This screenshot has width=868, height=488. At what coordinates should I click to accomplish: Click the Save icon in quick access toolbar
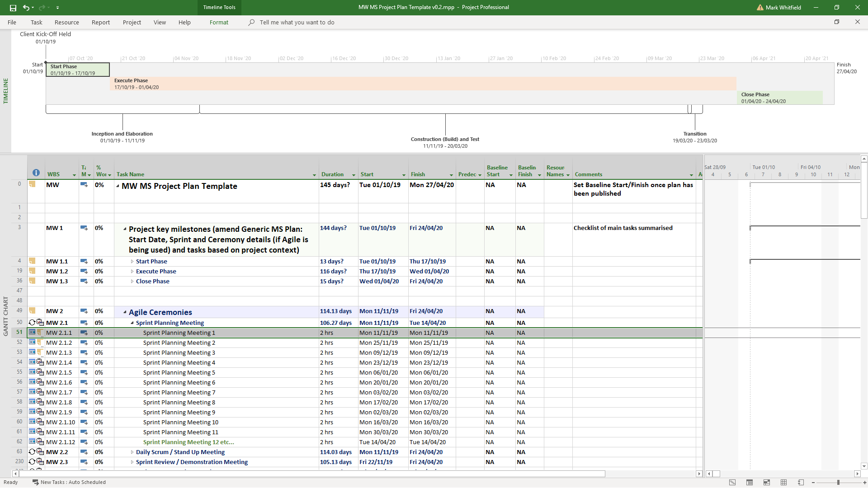(13, 8)
